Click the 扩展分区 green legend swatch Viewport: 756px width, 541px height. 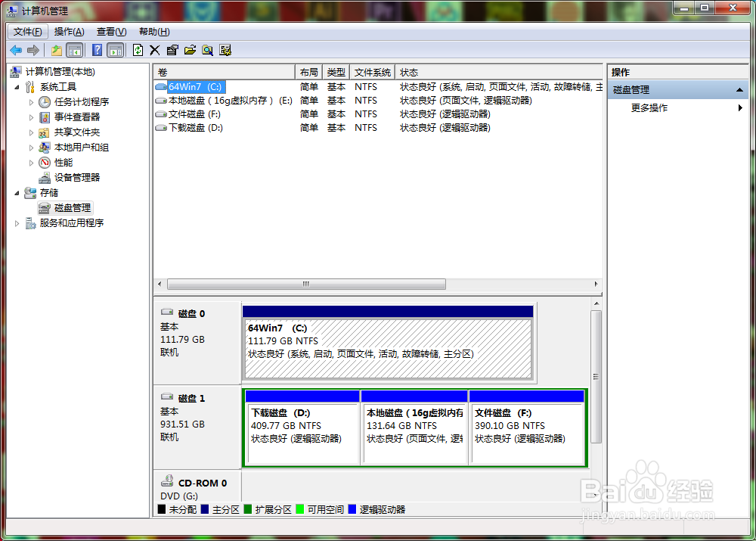pyautogui.click(x=248, y=509)
